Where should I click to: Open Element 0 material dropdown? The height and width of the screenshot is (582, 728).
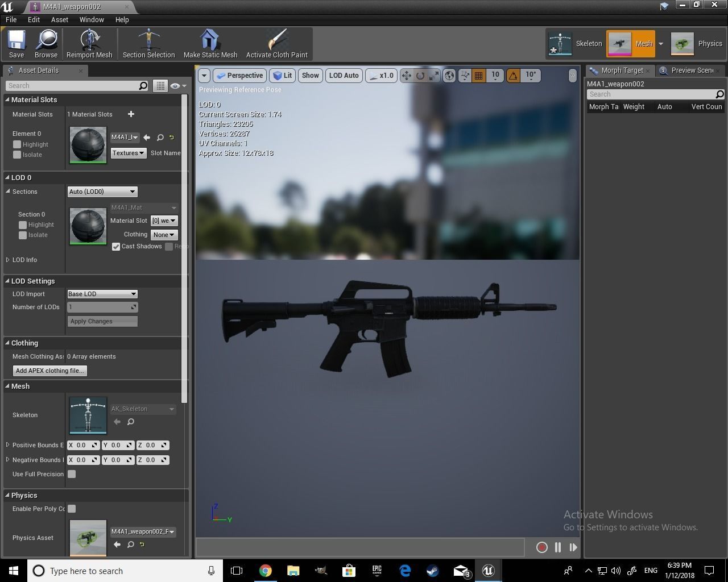tap(125, 137)
